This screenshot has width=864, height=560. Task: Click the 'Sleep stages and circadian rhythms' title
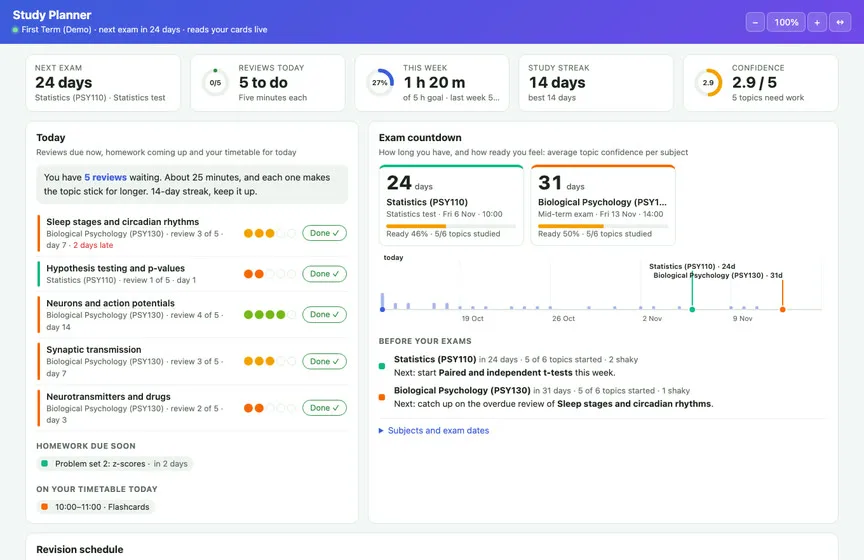(x=122, y=222)
